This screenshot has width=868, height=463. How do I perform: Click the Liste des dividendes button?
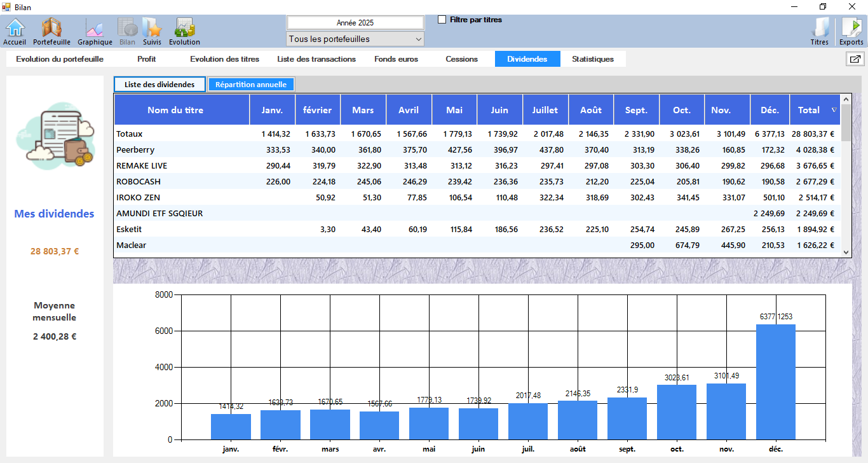click(159, 85)
